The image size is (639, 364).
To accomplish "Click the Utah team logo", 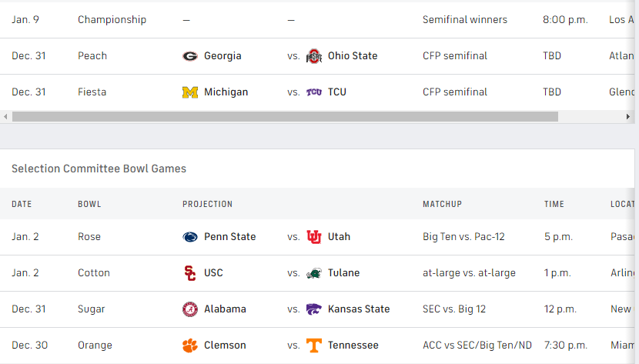I will pos(314,237).
